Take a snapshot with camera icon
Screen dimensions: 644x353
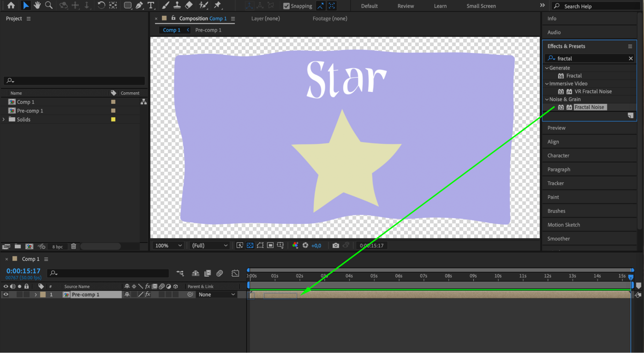pos(336,245)
